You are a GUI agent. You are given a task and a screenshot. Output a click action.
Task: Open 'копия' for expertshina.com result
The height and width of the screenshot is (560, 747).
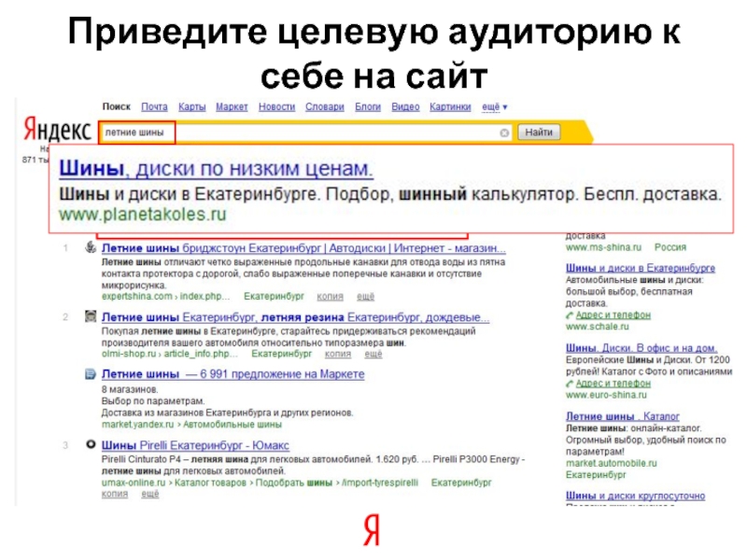(x=331, y=296)
